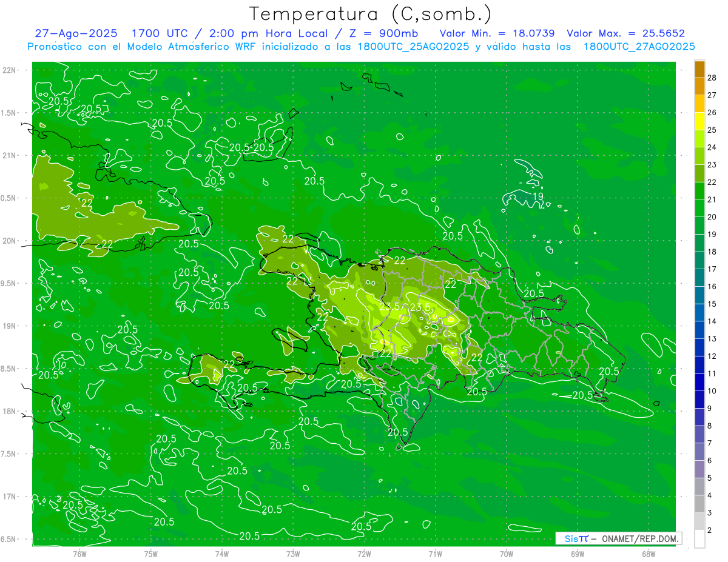728x562 pixels.
Task: Click the "21N" latitude axis label
Action: (x=10, y=155)
